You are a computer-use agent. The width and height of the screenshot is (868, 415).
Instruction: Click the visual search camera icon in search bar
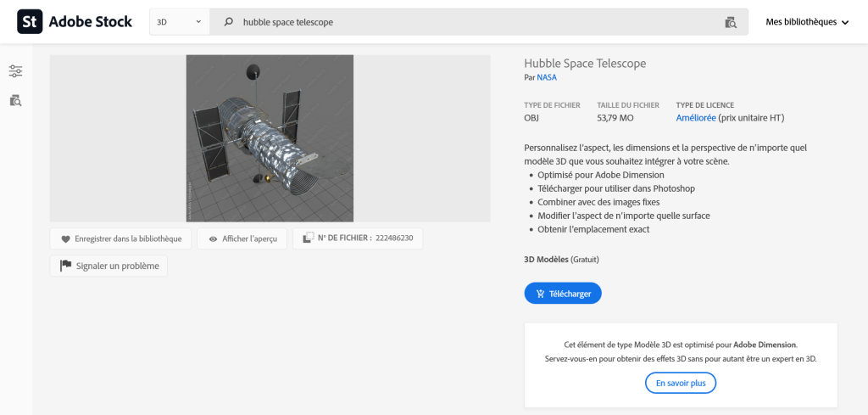click(x=731, y=22)
